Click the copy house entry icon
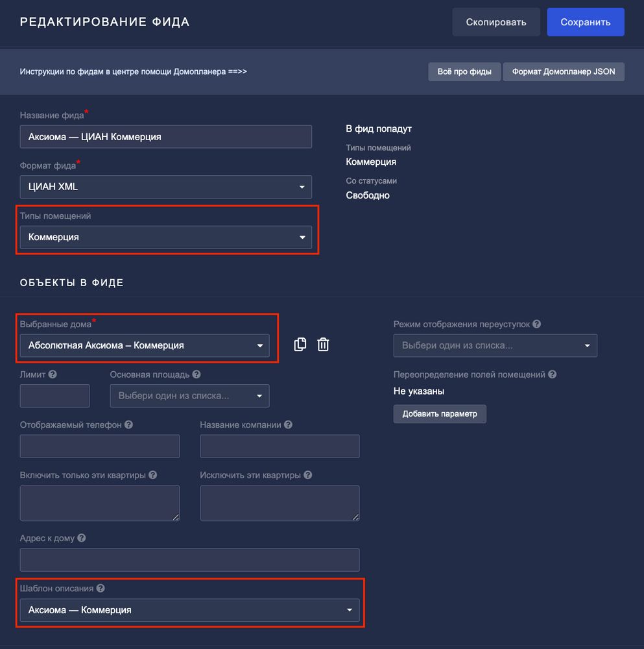644x649 pixels. click(x=300, y=345)
